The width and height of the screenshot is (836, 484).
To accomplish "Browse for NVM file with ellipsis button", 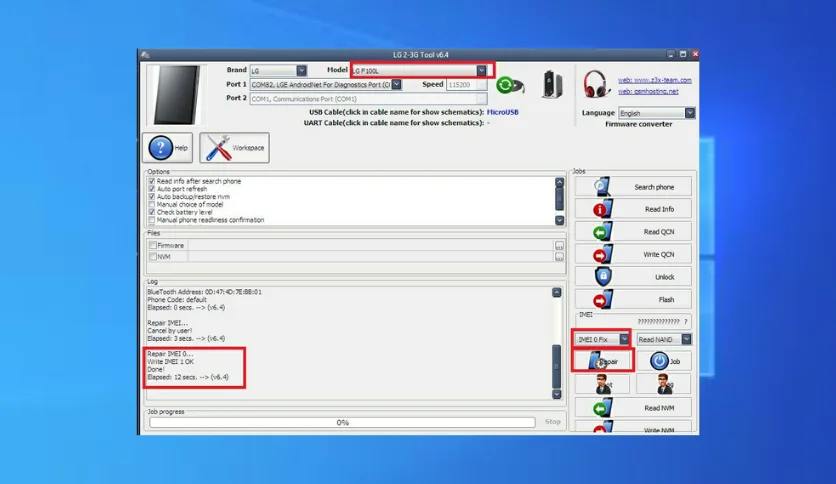I will tap(559, 257).
